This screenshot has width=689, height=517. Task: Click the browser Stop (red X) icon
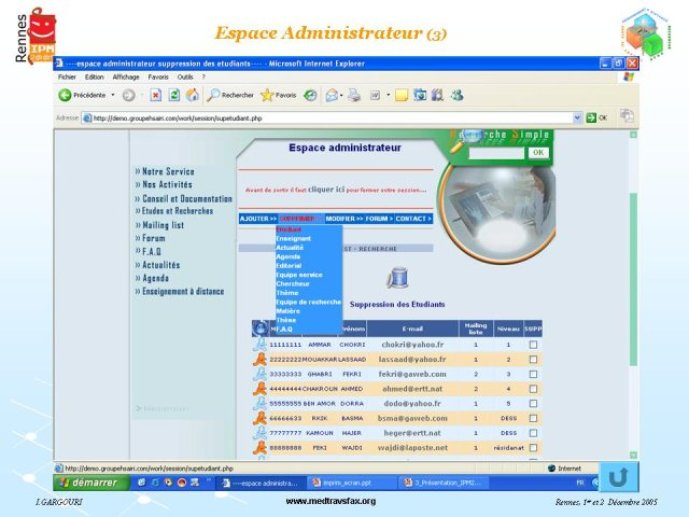[156, 95]
